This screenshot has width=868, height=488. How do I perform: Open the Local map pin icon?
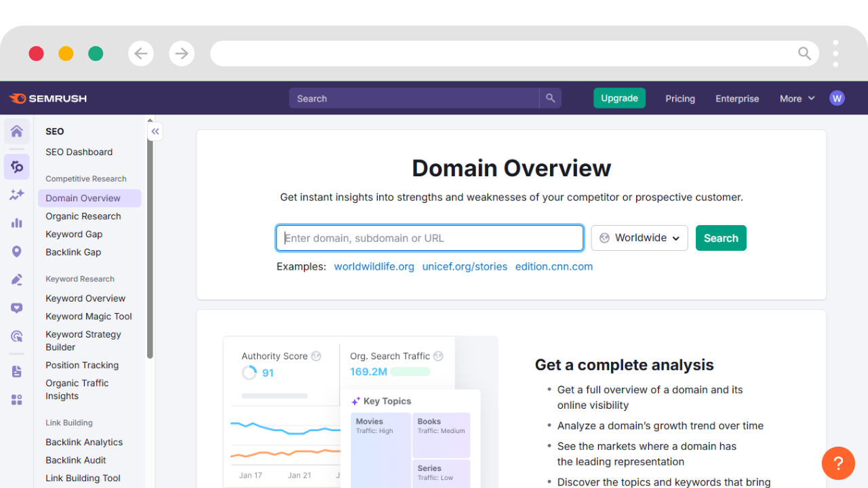[x=17, y=251]
